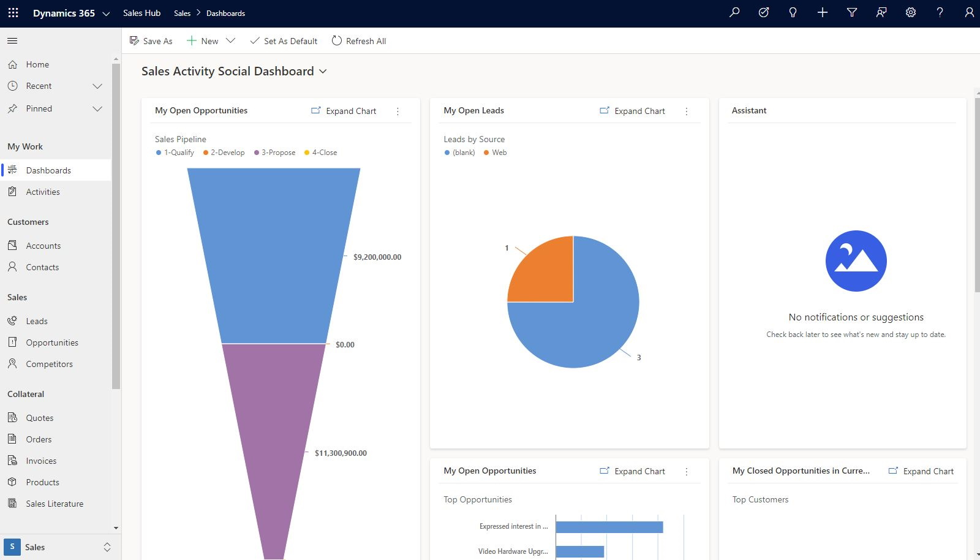This screenshot has height=560, width=980.
Task: Open advanced find filter icon
Action: [x=852, y=12]
